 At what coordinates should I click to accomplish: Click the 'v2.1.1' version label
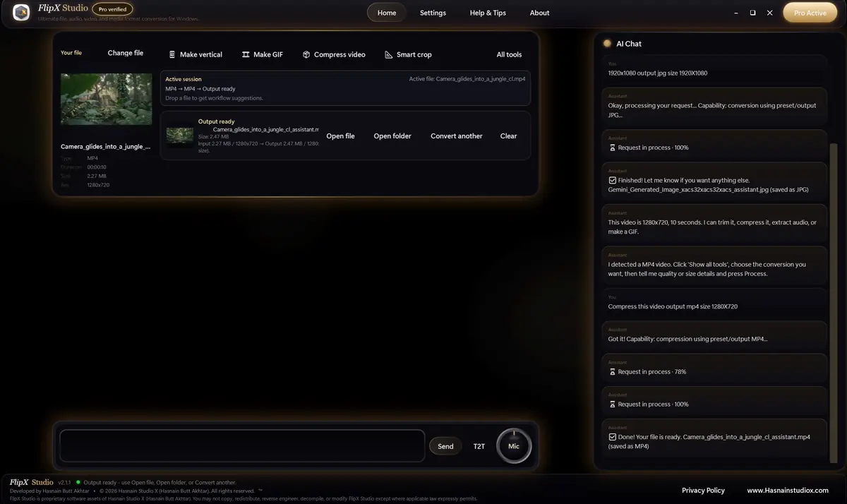64,482
